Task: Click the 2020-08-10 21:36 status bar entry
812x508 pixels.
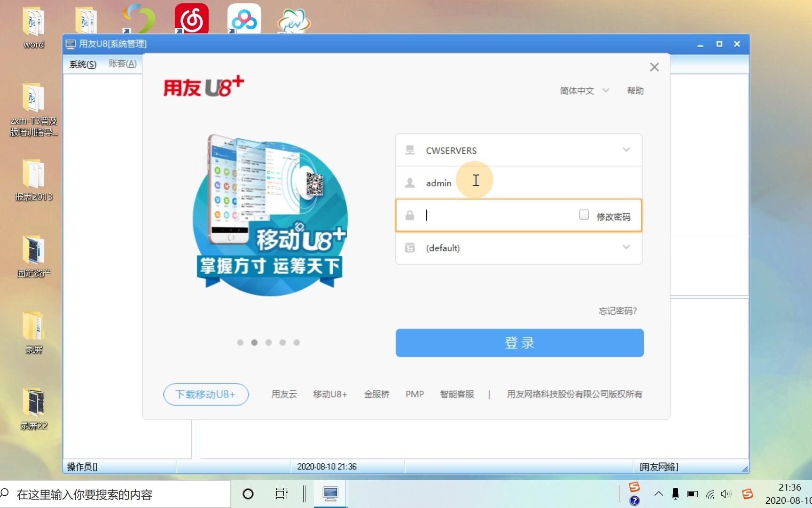Action: click(x=327, y=467)
